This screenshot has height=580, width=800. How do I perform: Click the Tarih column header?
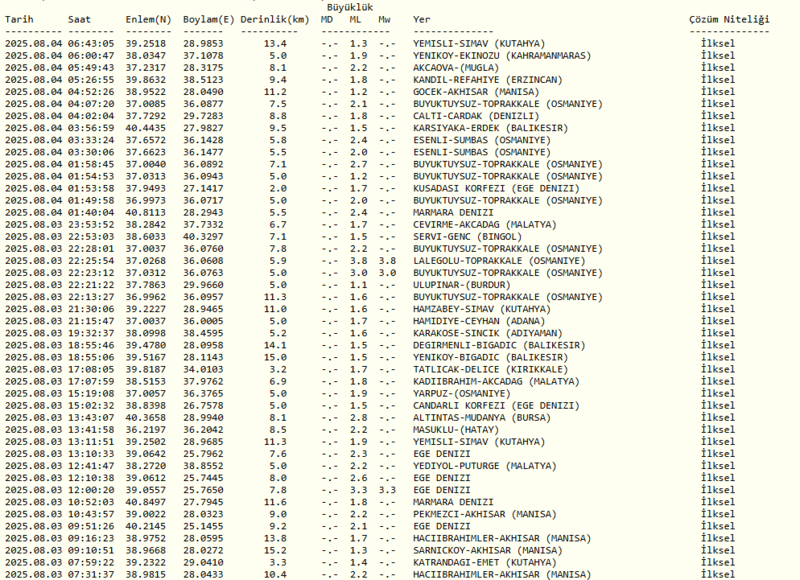pyautogui.click(x=22, y=19)
